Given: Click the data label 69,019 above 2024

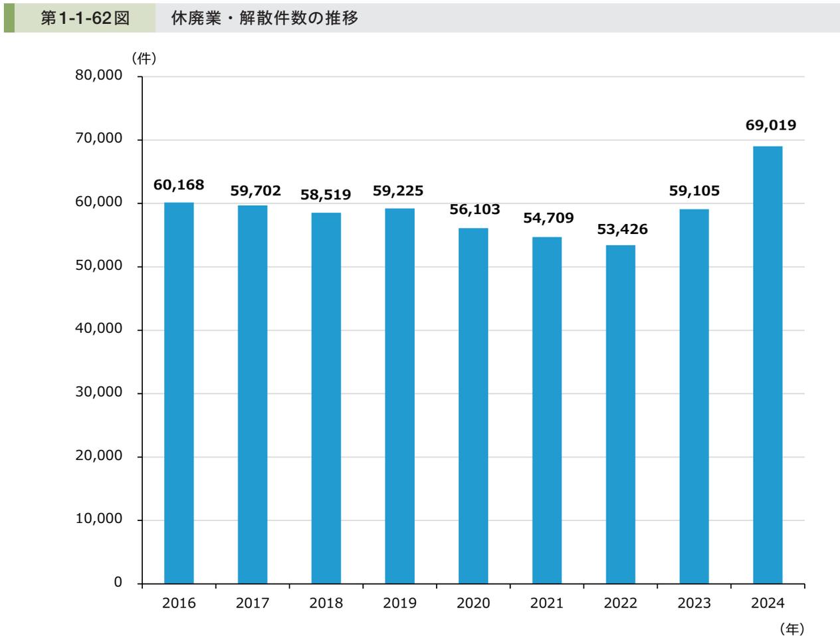Looking at the screenshot, I should click(772, 125).
